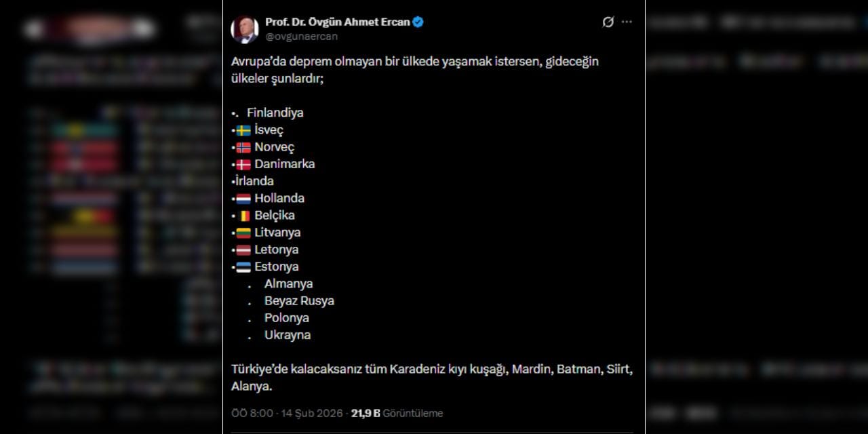Open the ÖÖ 8:00 · 14 Şub 2026 timestamp
This screenshot has width=868, height=434.
[x=287, y=413]
